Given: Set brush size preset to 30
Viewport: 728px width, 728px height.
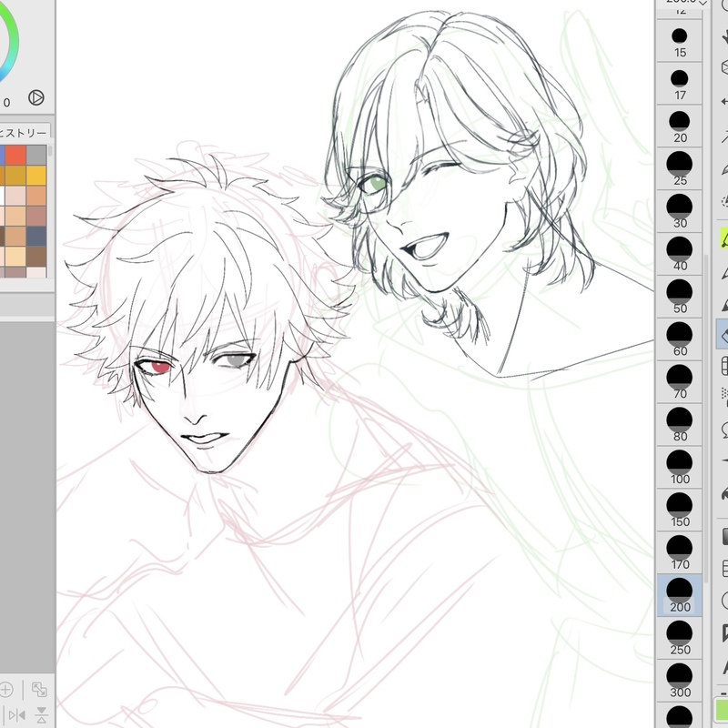Looking at the screenshot, I should coord(679,212).
